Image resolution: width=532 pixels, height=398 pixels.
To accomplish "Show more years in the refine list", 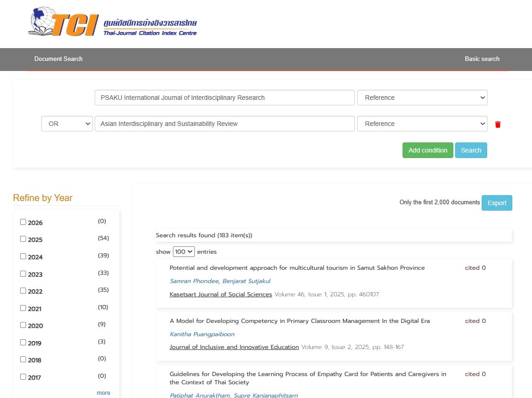I will pos(103,393).
